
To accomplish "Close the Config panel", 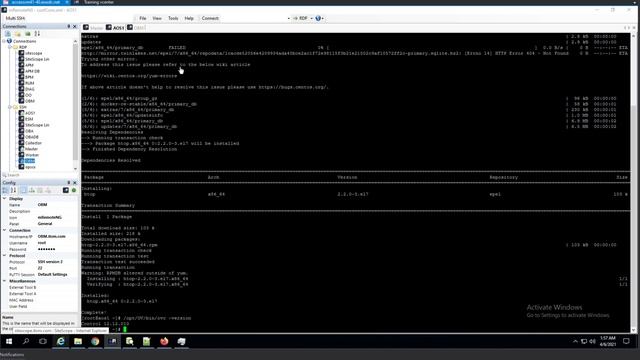I will [75, 182].
